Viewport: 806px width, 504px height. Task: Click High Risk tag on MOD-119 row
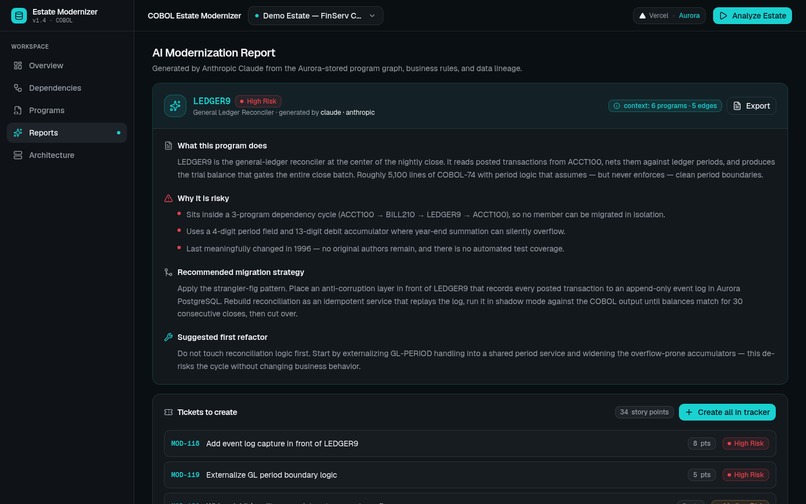pyautogui.click(x=745, y=475)
